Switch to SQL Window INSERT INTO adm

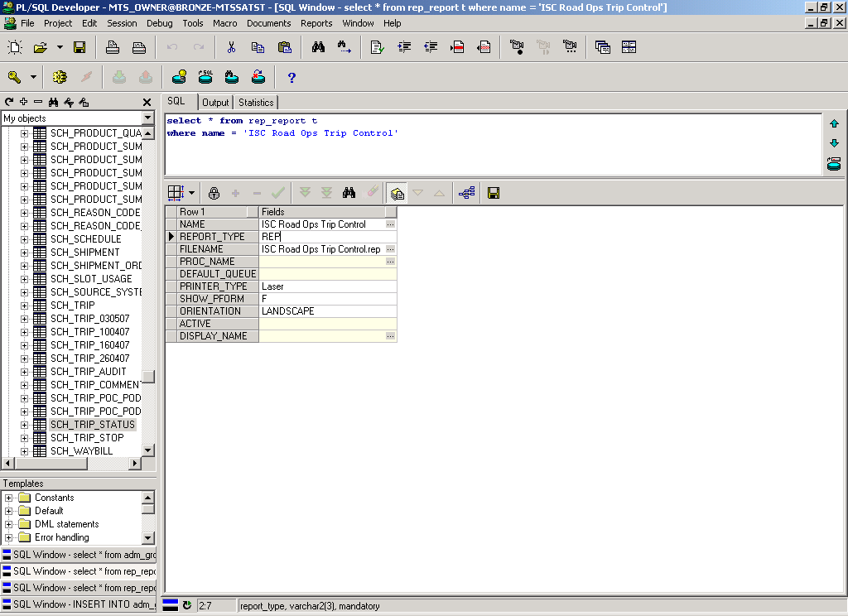pyautogui.click(x=79, y=604)
